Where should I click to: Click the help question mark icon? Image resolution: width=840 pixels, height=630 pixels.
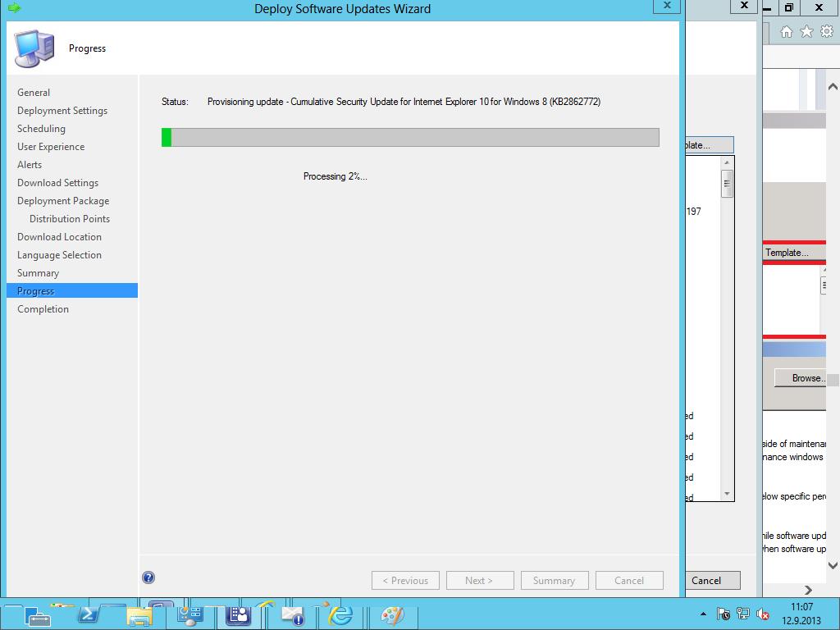click(x=148, y=577)
